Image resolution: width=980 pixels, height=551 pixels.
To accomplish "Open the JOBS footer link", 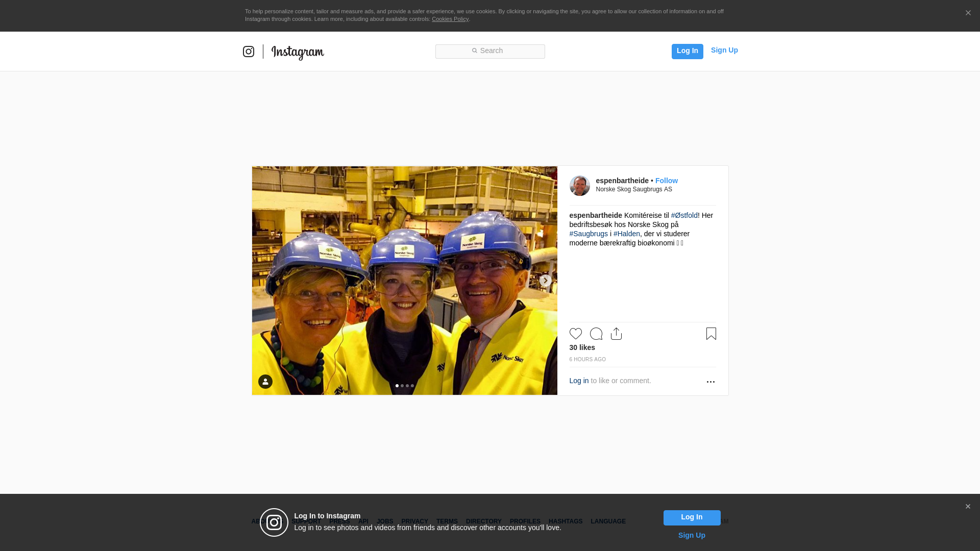I will pyautogui.click(x=385, y=521).
